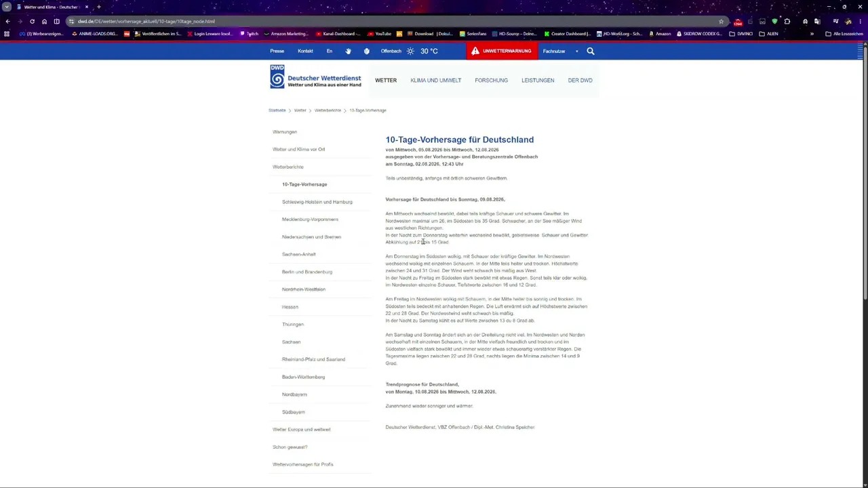Image resolution: width=868 pixels, height=488 pixels.
Task: Click the Wetterberichte breadcrumb
Action: (x=328, y=110)
